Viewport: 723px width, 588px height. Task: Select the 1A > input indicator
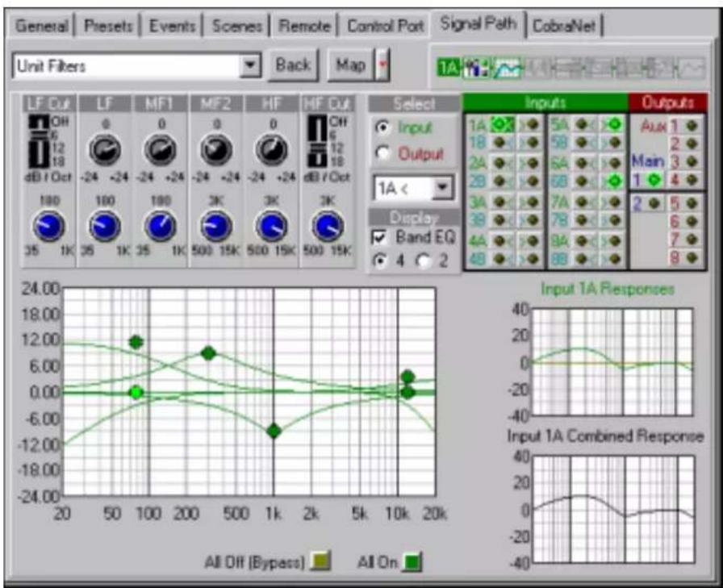533,125
